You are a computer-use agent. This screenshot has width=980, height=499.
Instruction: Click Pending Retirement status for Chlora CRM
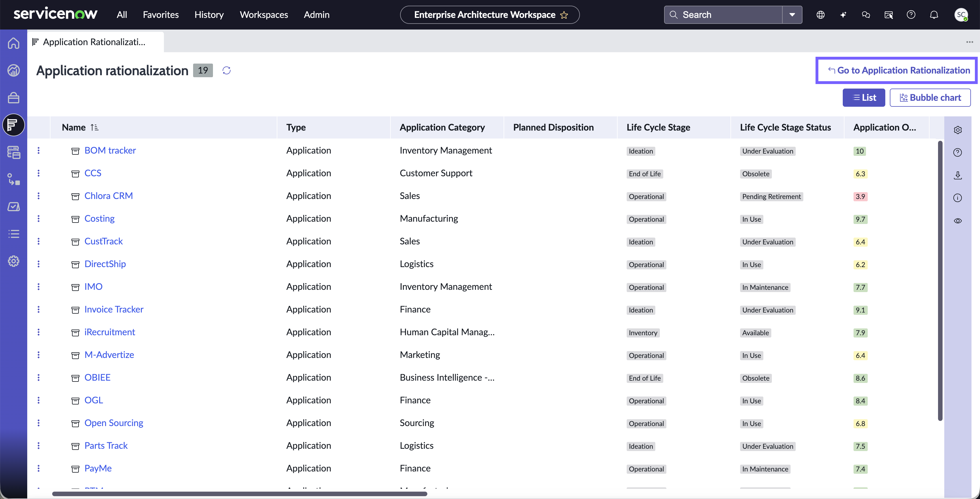coord(771,196)
